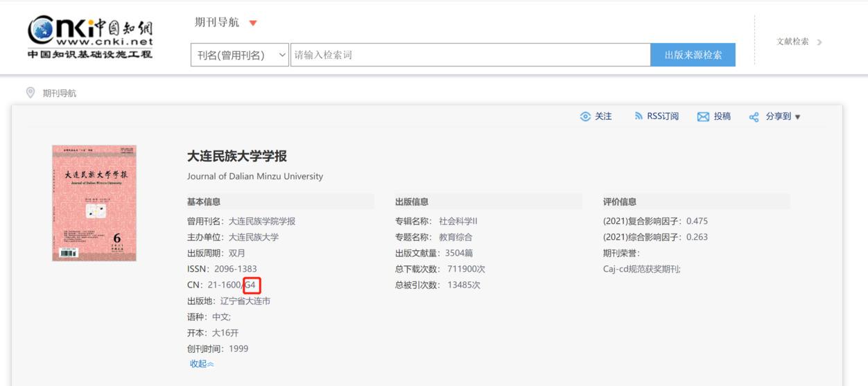
Task: Open the 刊名(曾用刊名) search field selector
Action: click(240, 55)
